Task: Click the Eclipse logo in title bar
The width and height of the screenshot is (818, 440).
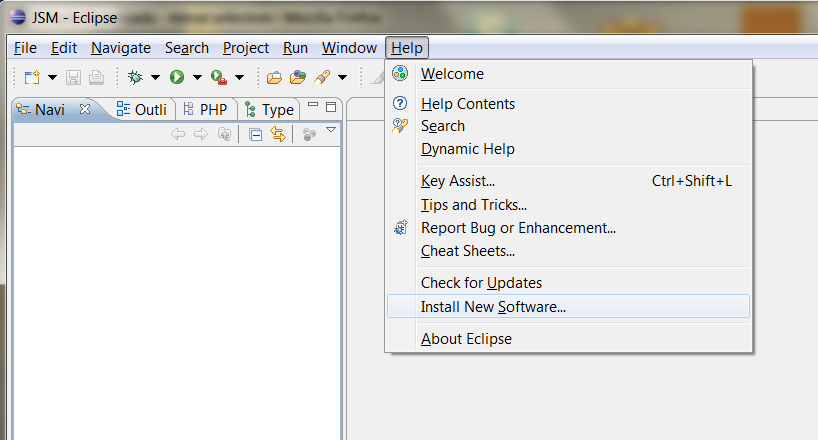Action: 17,17
